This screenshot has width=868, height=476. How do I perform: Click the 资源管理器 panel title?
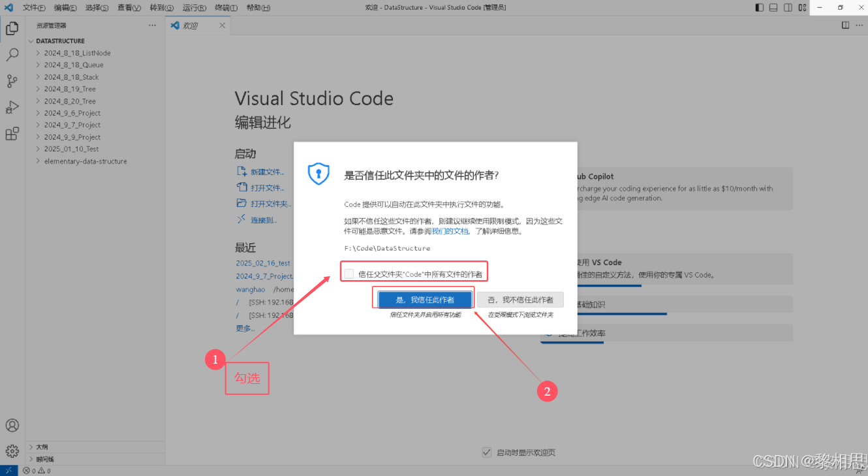[52, 25]
